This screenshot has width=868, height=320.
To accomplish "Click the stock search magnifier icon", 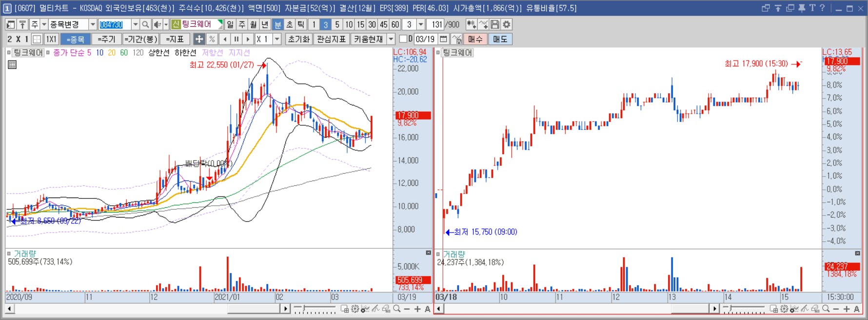I will pyautogui.click(x=145, y=24).
